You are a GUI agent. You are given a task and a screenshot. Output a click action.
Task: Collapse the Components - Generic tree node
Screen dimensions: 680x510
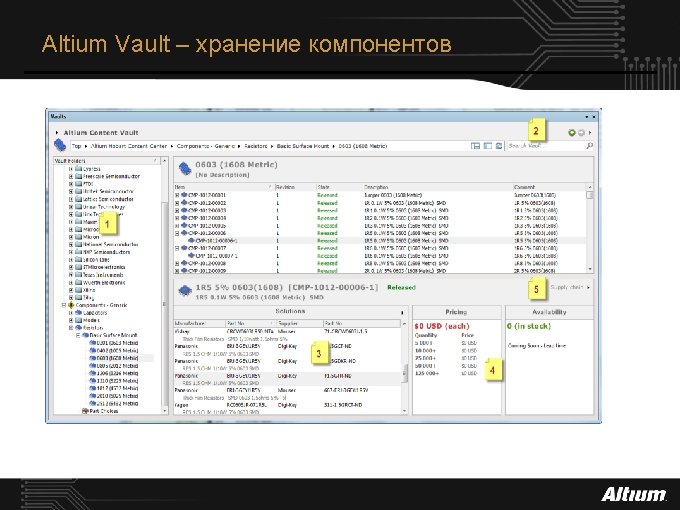[x=64, y=305]
